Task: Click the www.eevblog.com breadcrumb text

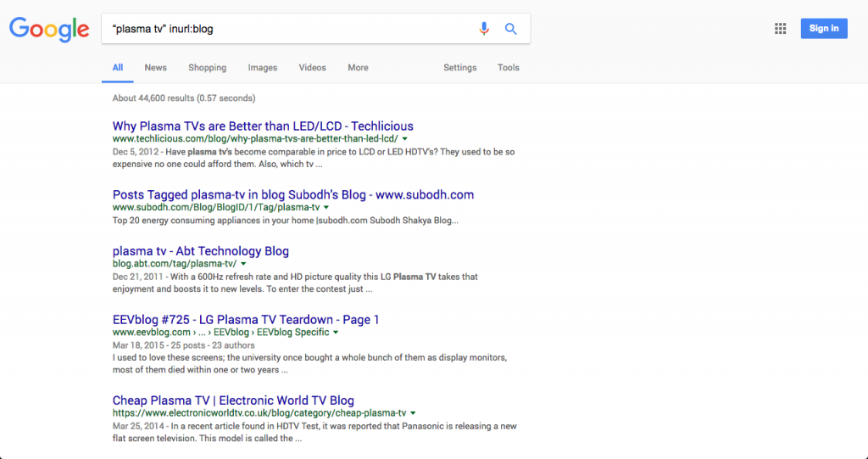Action: 221,333
